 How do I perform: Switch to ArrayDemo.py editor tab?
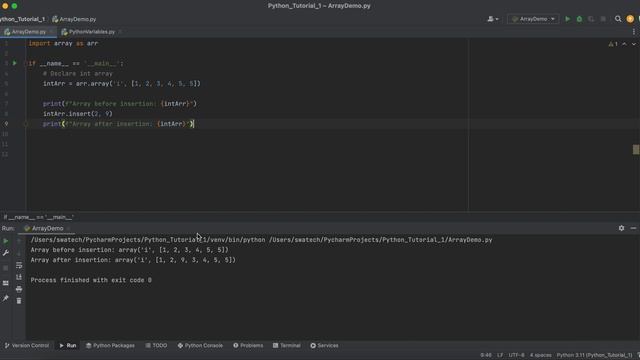(x=28, y=31)
